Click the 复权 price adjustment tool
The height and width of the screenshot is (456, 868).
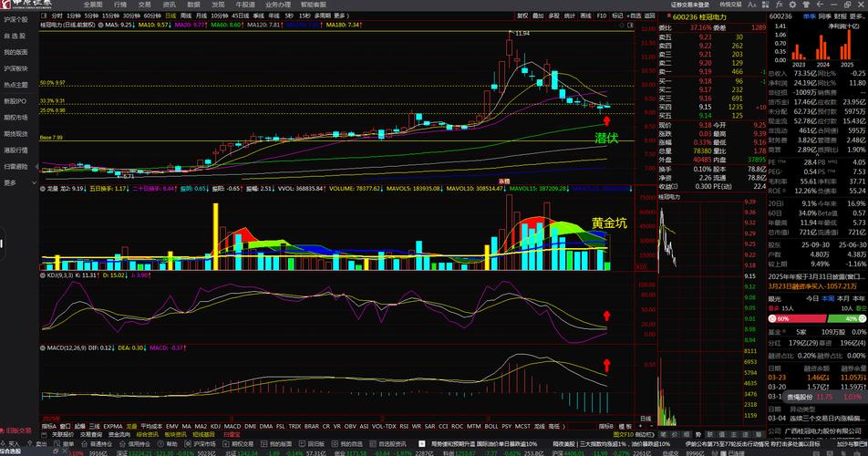(x=522, y=16)
